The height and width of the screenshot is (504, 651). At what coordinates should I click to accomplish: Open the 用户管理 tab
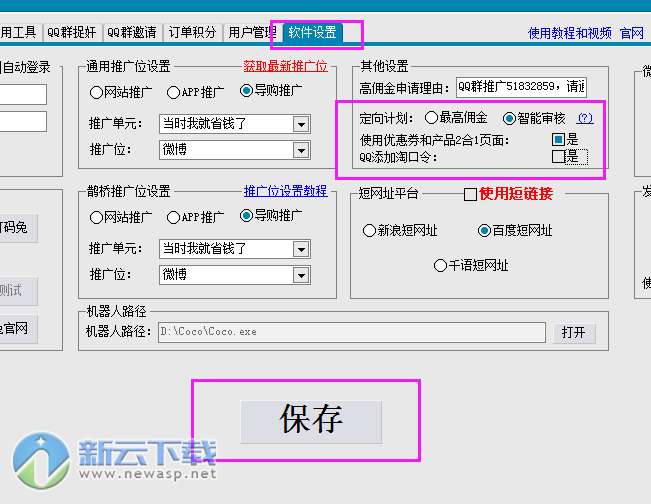point(252,32)
